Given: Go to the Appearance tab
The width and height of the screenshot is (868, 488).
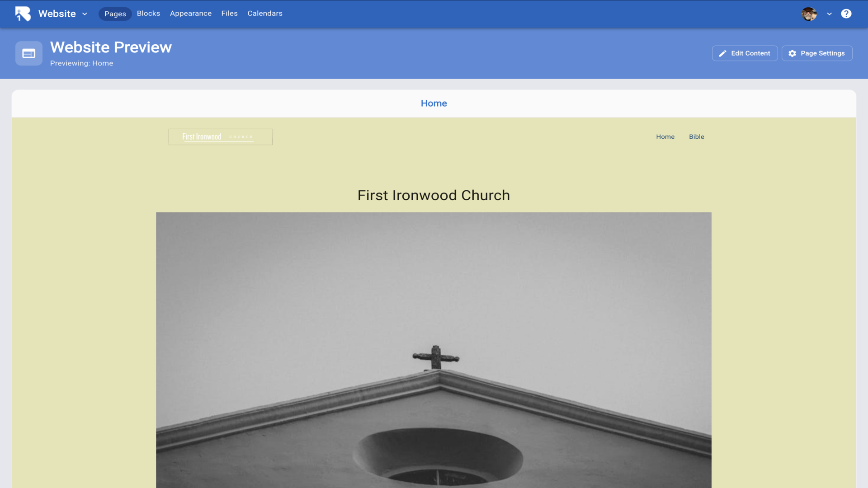Looking at the screenshot, I should coord(190,14).
